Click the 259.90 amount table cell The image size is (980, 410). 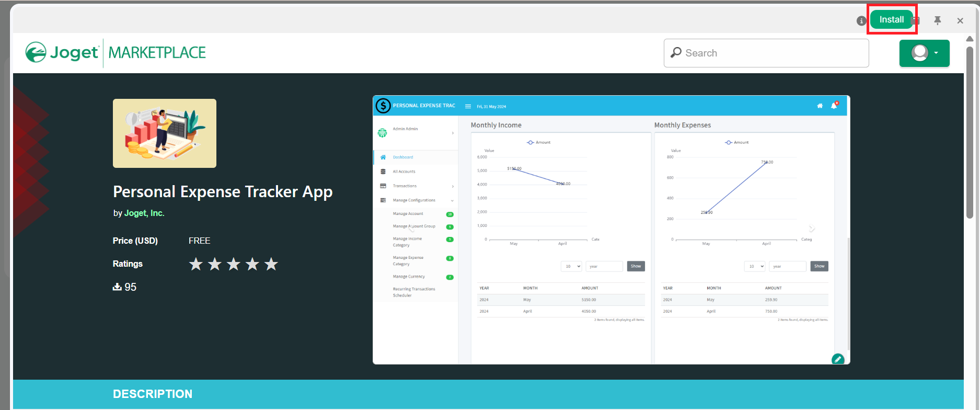pos(771,300)
